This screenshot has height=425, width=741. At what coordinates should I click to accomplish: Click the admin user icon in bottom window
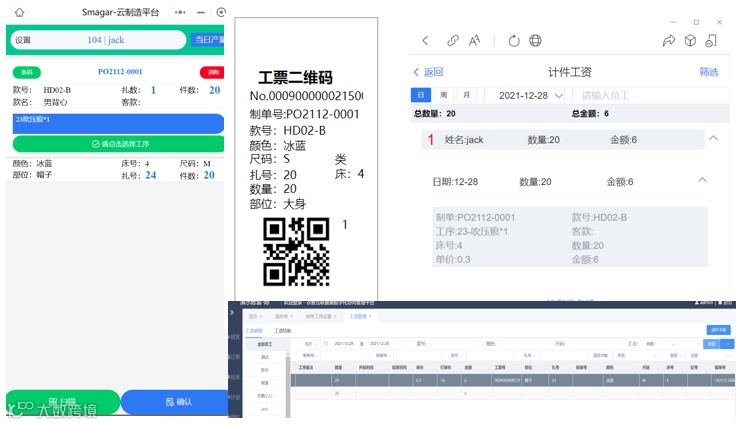[697, 303]
